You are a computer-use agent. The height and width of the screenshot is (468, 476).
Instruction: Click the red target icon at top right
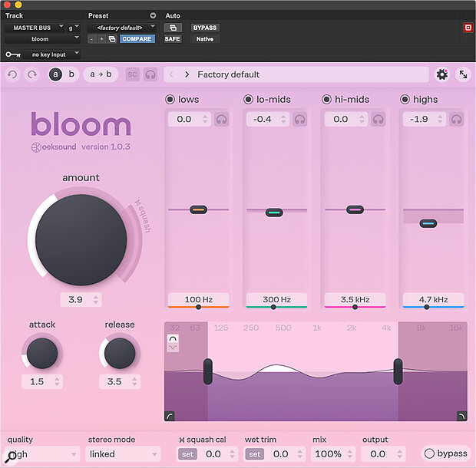tap(468, 28)
